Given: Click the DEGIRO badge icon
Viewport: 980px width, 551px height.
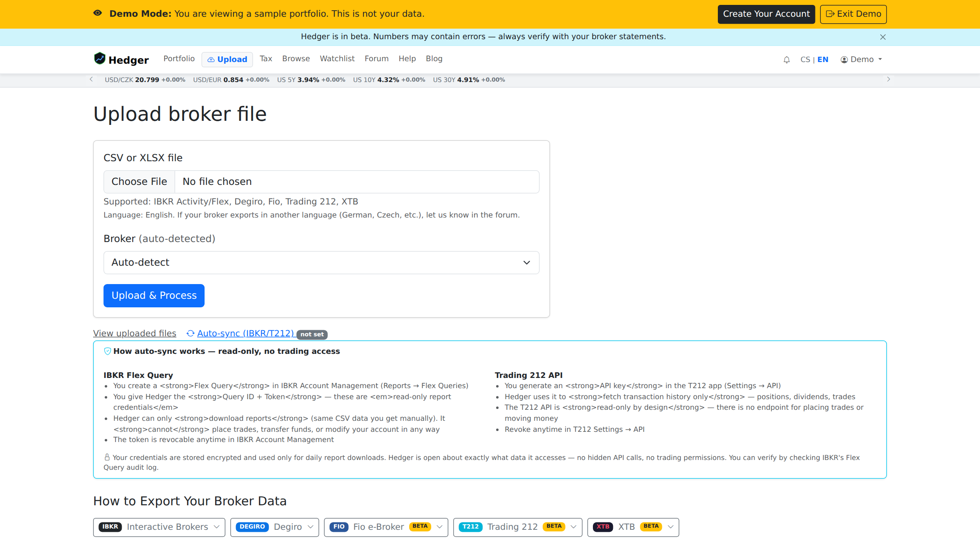Looking at the screenshot, I should point(252,527).
